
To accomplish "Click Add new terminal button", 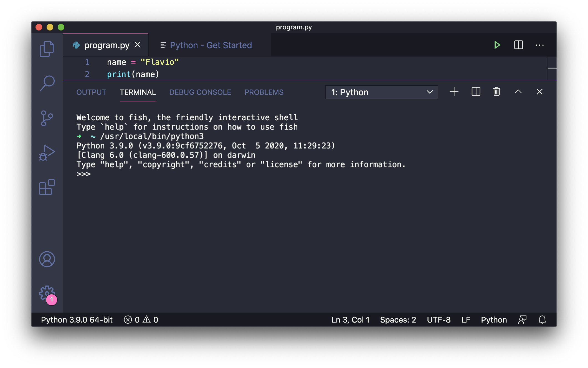I will tap(453, 91).
